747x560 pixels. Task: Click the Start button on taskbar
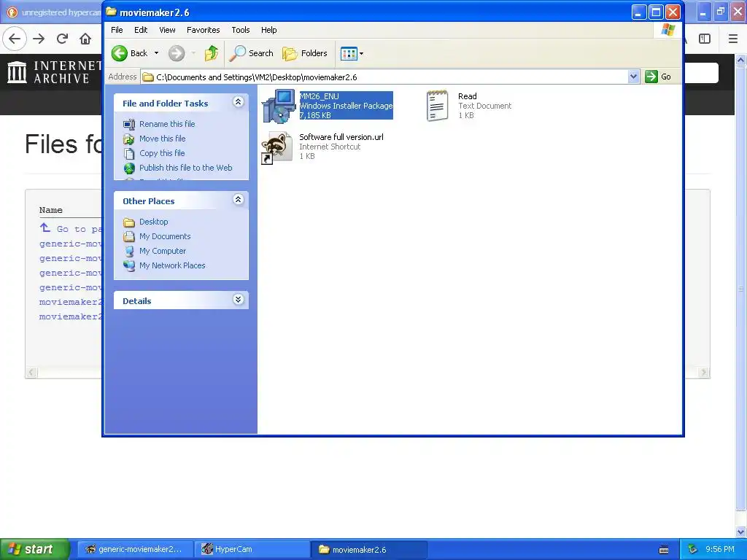(x=34, y=550)
